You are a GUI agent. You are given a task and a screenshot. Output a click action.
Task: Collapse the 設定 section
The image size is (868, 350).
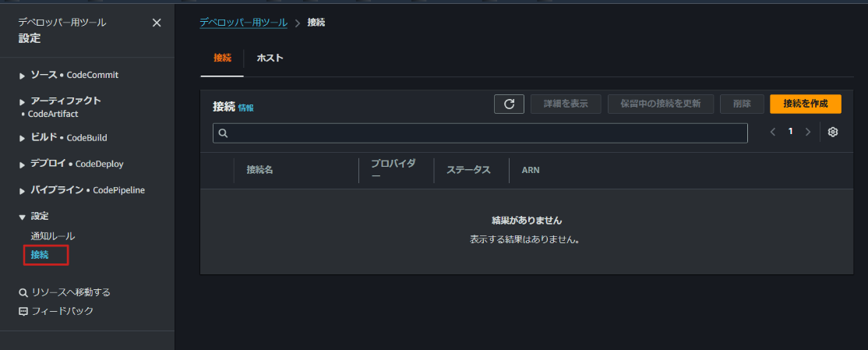pos(23,217)
